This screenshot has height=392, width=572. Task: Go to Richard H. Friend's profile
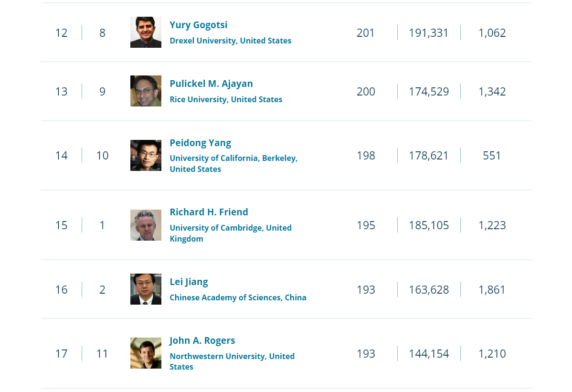click(x=209, y=212)
